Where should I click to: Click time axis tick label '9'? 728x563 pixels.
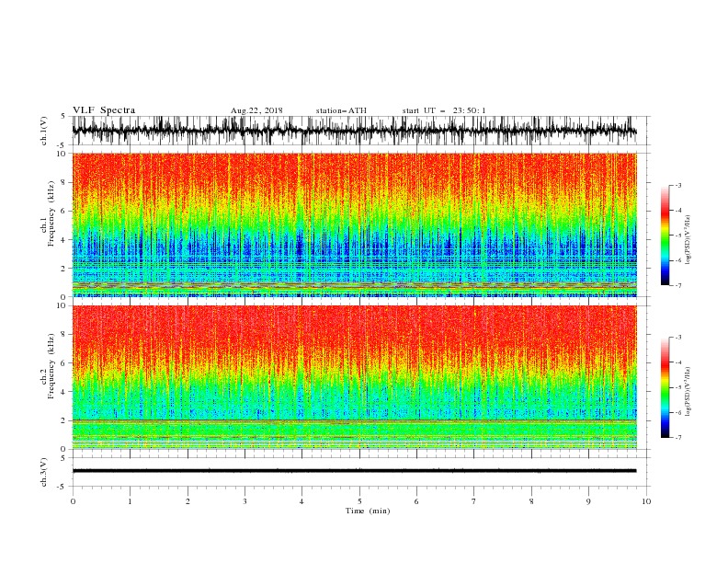tap(588, 501)
